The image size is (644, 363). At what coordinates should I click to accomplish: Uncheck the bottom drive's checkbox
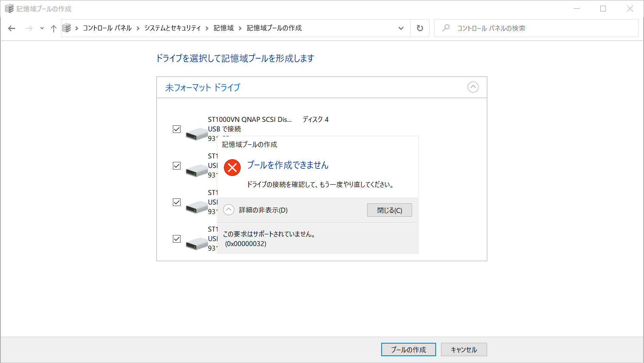pos(176,239)
